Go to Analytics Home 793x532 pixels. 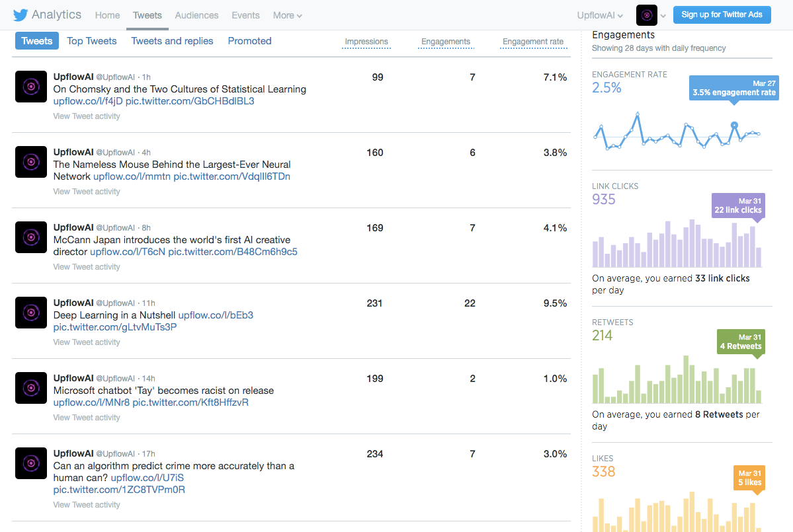(107, 16)
